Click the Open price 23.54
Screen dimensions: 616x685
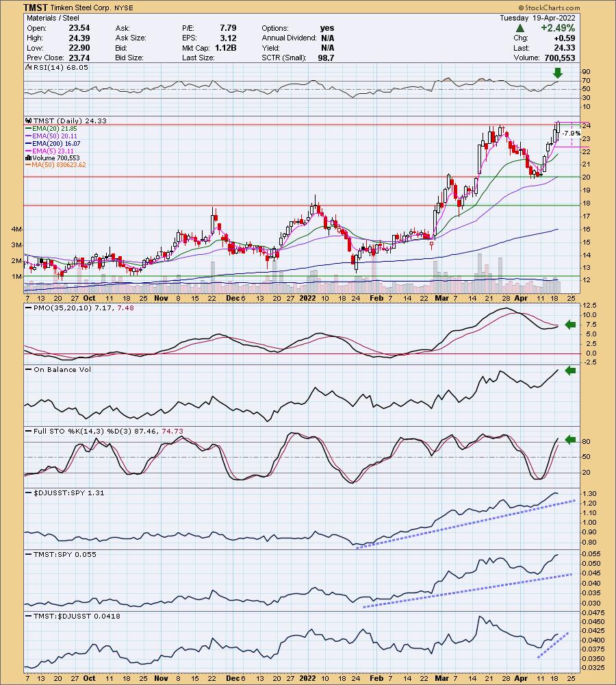pyautogui.click(x=79, y=28)
